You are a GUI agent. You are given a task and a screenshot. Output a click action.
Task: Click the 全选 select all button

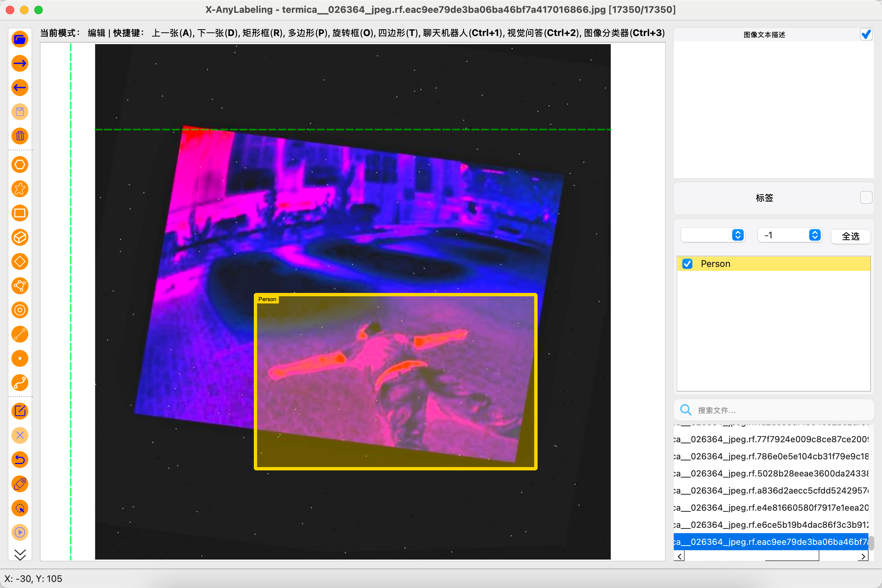(851, 236)
